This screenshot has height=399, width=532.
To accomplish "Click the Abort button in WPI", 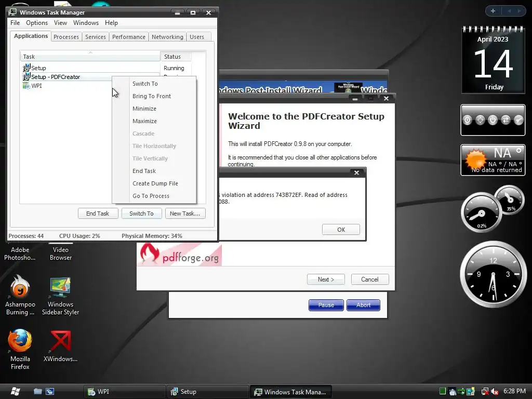I will pos(363,305).
